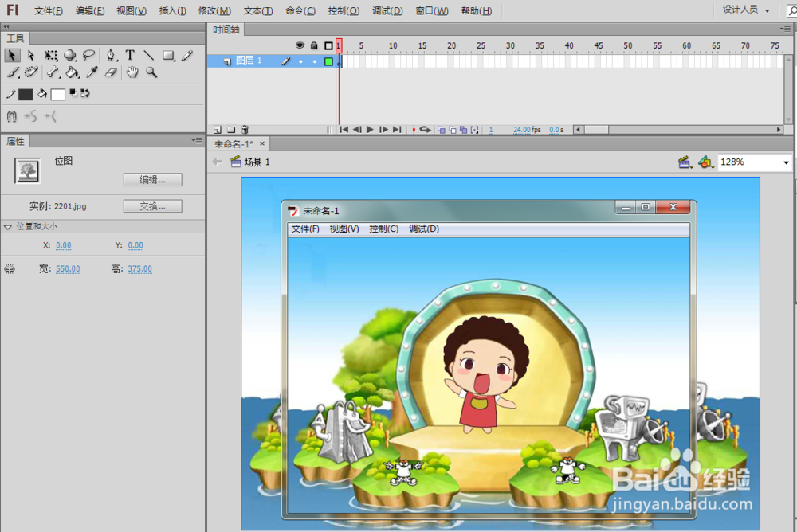Click the swap colors icon
797x532 pixels.
pos(85,93)
